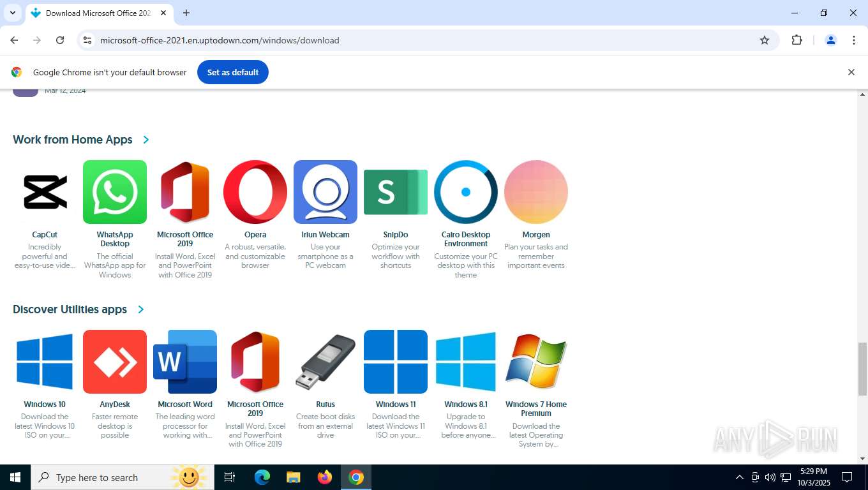Click the text 'Use your smartphone as a PC webcam'
This screenshot has height=490, width=868.
pos(325,256)
